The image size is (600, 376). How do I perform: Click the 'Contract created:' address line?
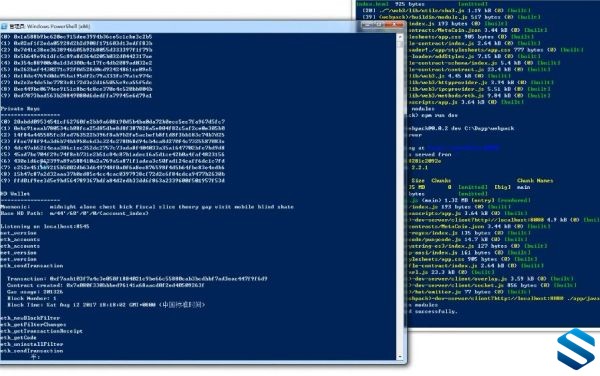(x=106, y=285)
